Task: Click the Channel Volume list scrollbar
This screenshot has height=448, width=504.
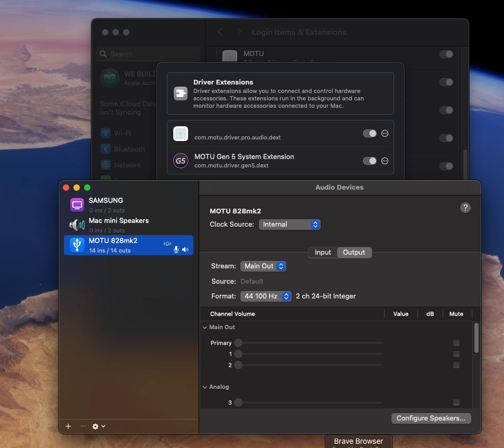Action: pyautogui.click(x=477, y=338)
